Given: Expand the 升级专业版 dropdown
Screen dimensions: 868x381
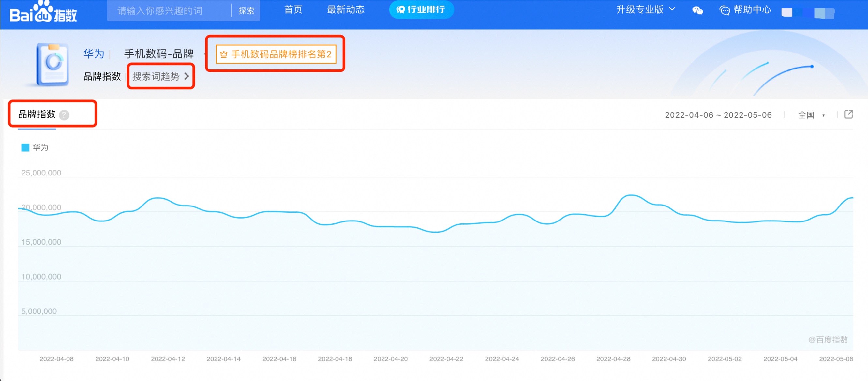Looking at the screenshot, I should (x=646, y=9).
